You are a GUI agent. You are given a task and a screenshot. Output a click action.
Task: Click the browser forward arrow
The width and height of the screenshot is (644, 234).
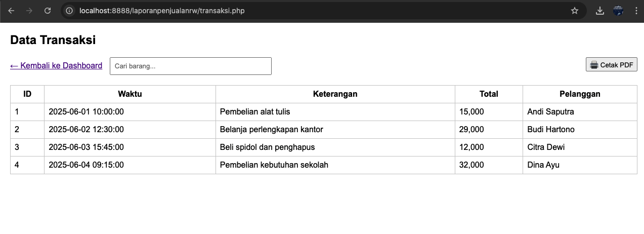pyautogui.click(x=29, y=11)
